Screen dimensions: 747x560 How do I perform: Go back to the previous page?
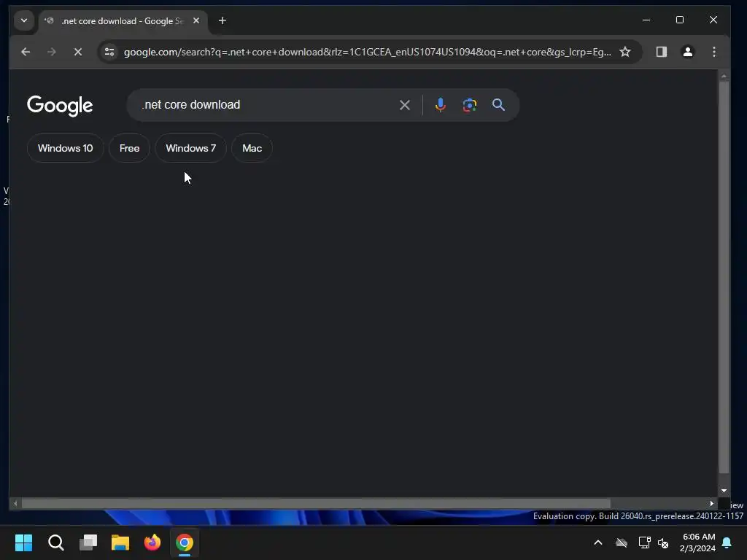click(26, 52)
